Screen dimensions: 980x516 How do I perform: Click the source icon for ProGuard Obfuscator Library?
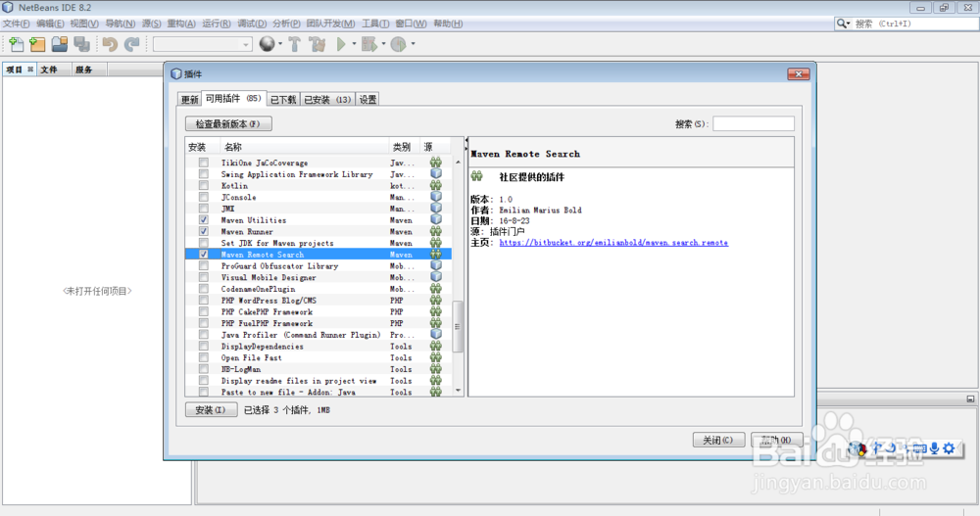436,265
